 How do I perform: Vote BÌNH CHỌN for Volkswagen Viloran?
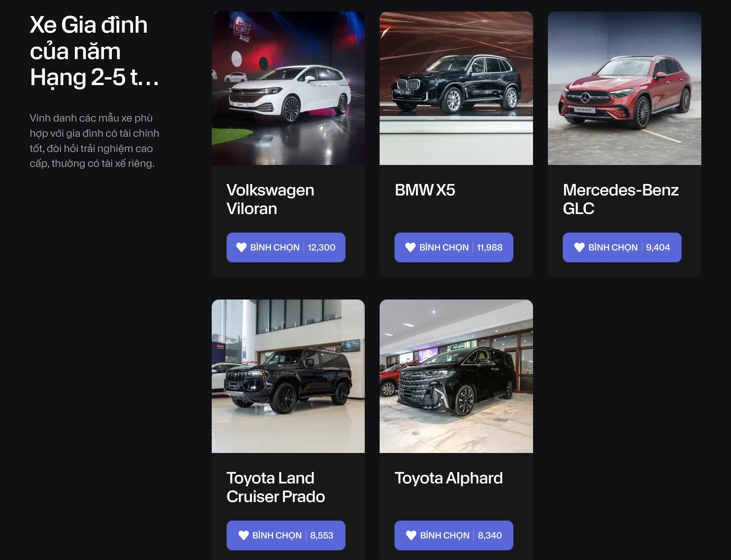point(286,247)
